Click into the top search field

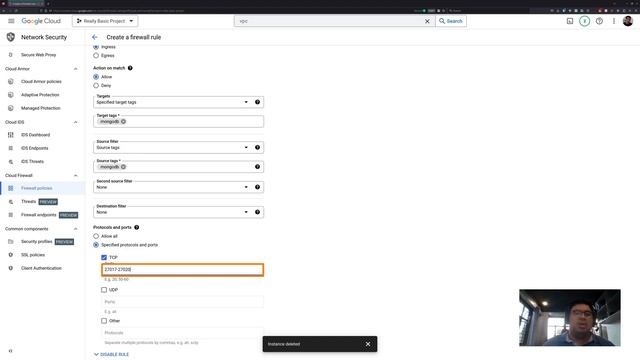(331, 21)
